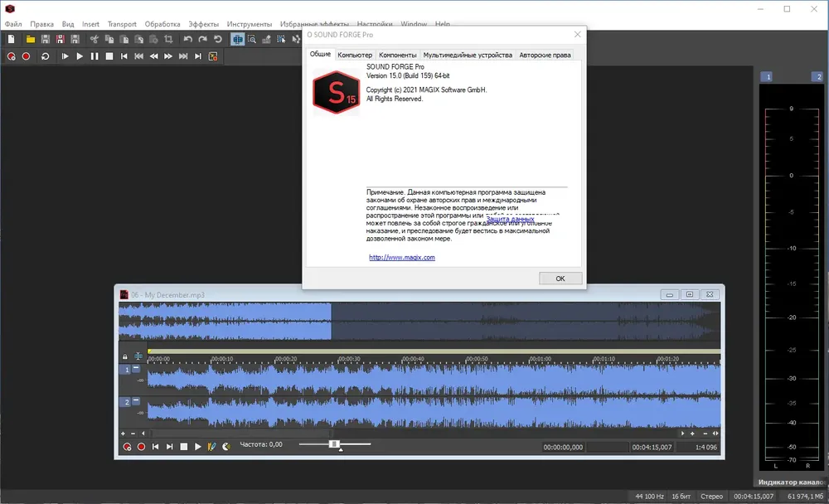
Task: Collapse channel 1 with its minus button
Action: click(x=136, y=368)
